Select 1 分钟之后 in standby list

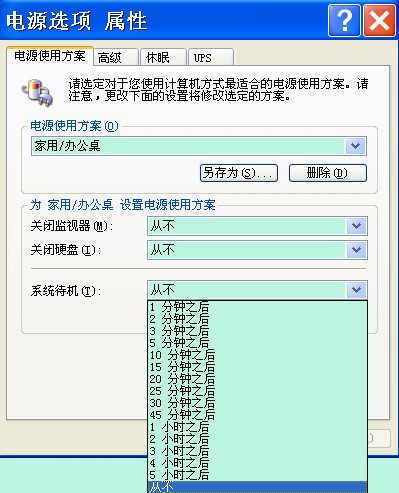[257, 307]
